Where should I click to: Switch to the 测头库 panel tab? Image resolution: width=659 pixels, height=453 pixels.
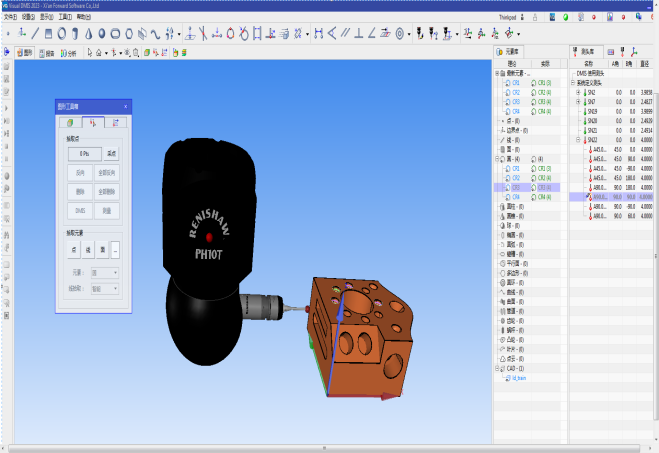coord(584,52)
